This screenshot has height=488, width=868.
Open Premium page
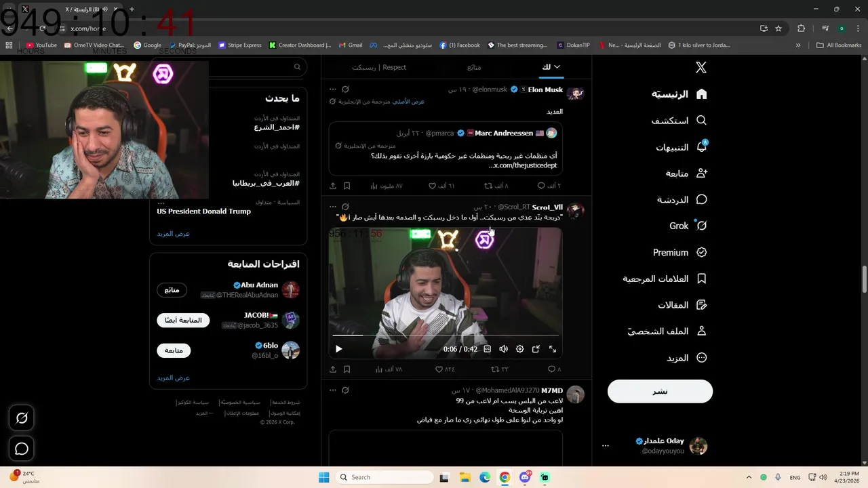[x=680, y=252]
